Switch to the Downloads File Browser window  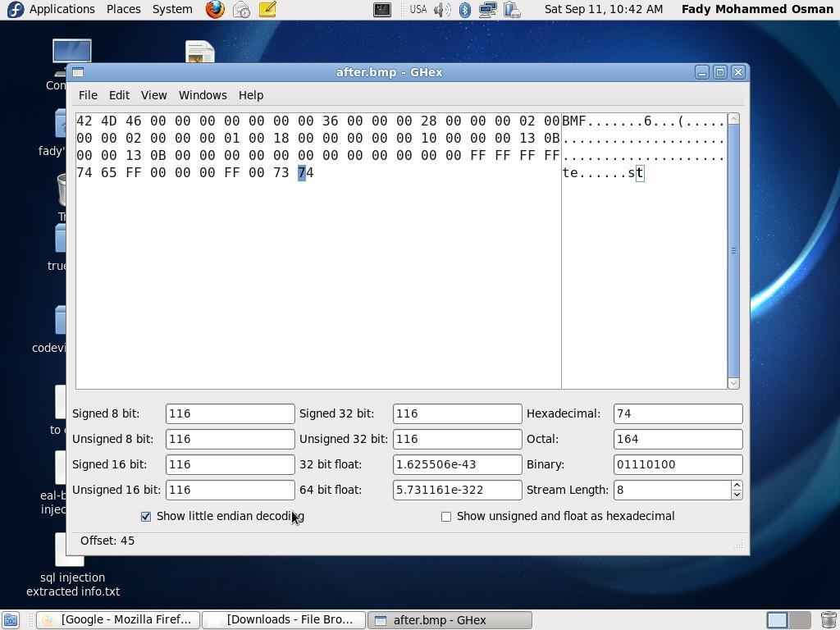click(x=283, y=620)
